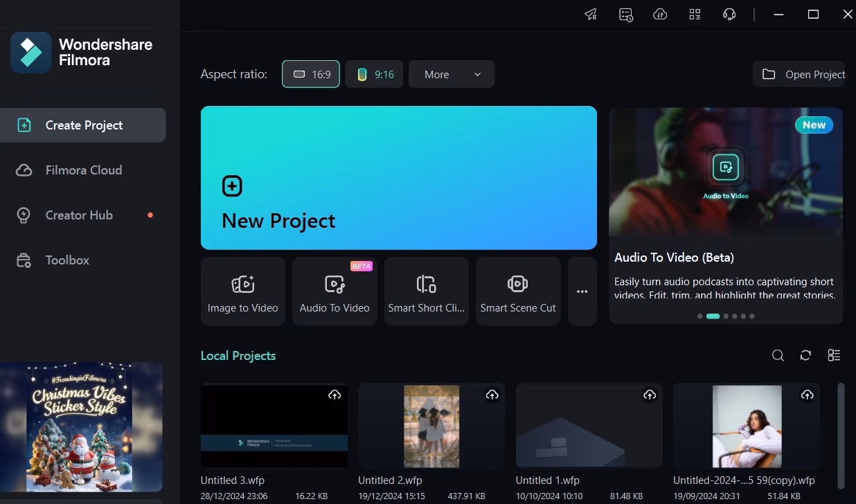Switch local projects to list view
Image resolution: width=856 pixels, height=504 pixels.
tap(834, 355)
